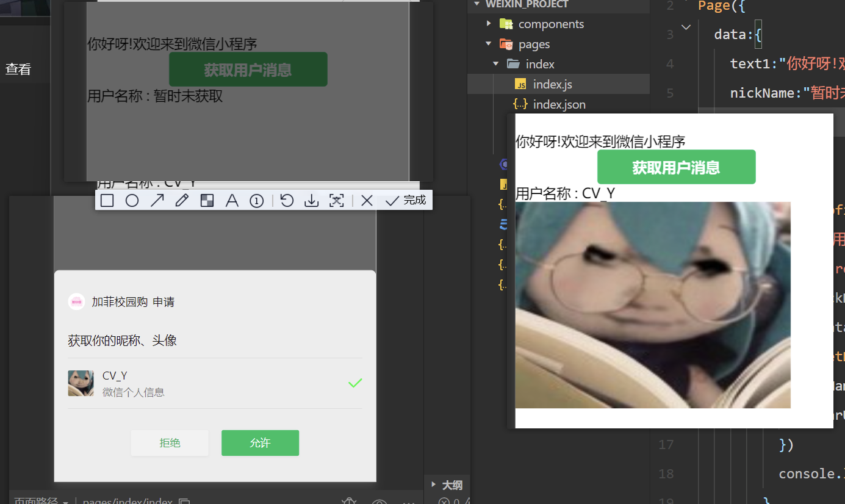845x504 pixels.
Task: Click the pin screenshot icon
Action: (x=336, y=200)
